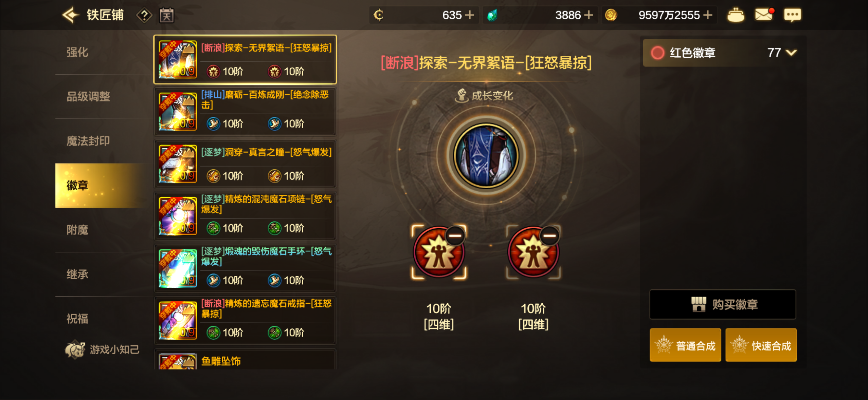Viewport: 868px width, 400px height.
Task: Add gold coins with plus sign
Action: [x=708, y=15]
